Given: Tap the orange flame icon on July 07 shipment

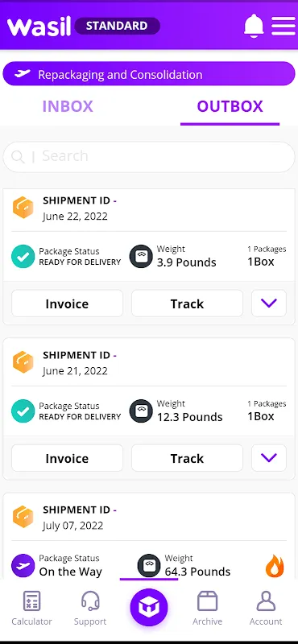Looking at the screenshot, I should (x=275, y=566).
